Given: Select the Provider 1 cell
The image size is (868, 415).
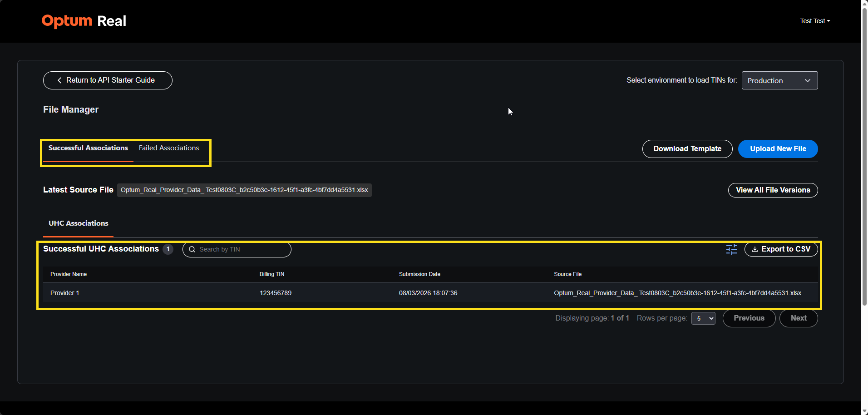Looking at the screenshot, I should [x=65, y=293].
